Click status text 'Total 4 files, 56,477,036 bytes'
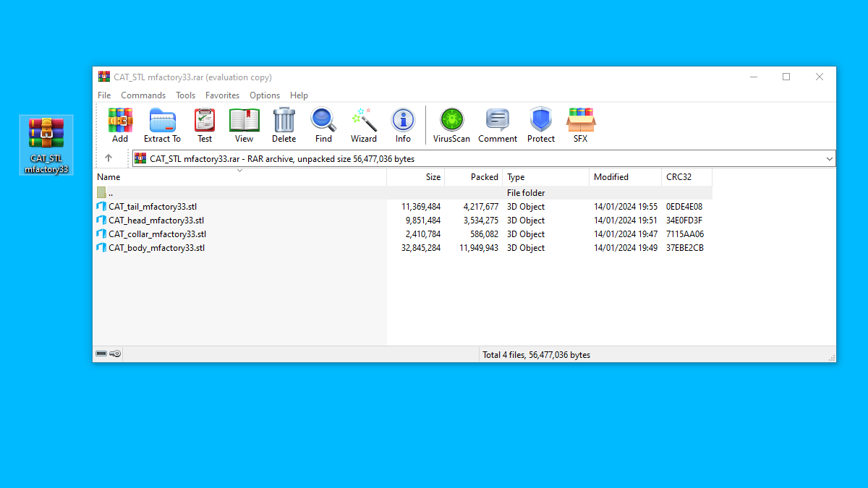Image resolution: width=868 pixels, height=488 pixels. pyautogui.click(x=536, y=355)
